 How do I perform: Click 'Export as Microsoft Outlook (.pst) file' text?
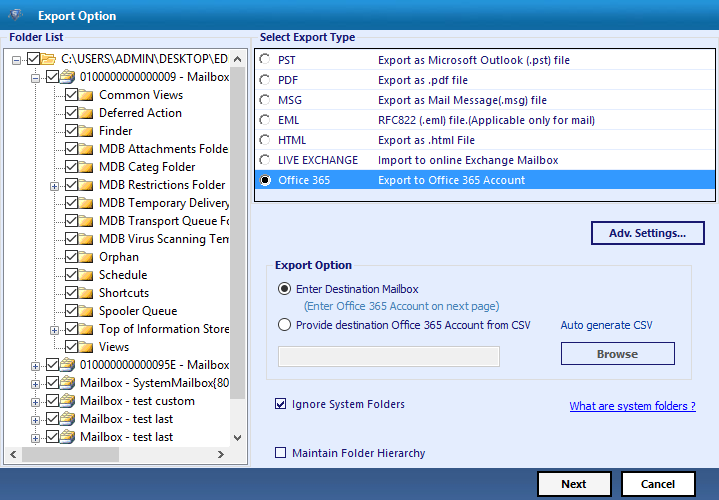click(x=474, y=60)
